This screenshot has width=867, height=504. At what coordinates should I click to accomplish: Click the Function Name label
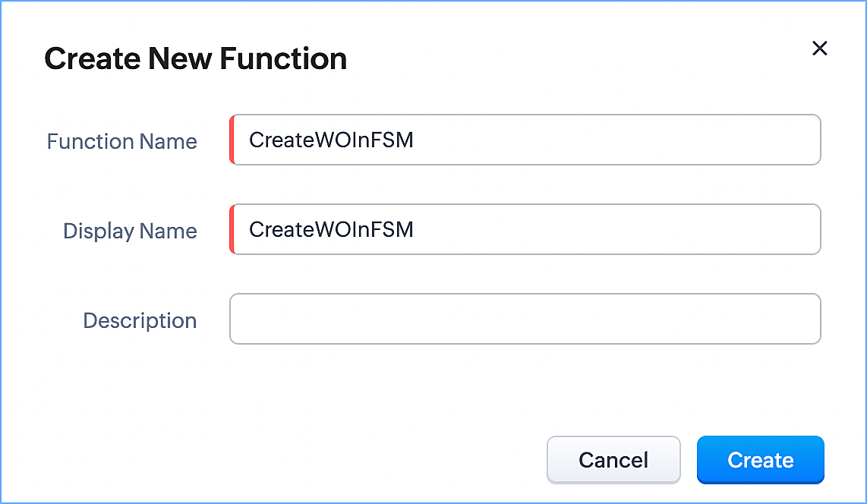coord(122,141)
